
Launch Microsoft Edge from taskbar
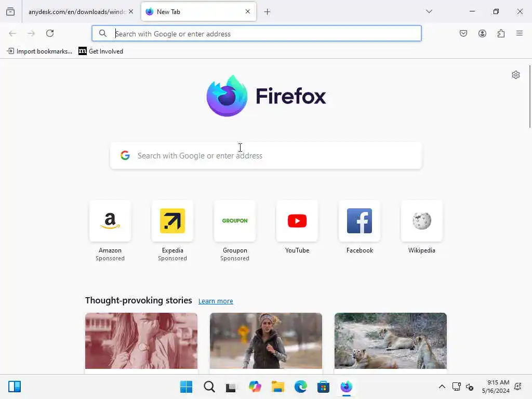(x=301, y=387)
